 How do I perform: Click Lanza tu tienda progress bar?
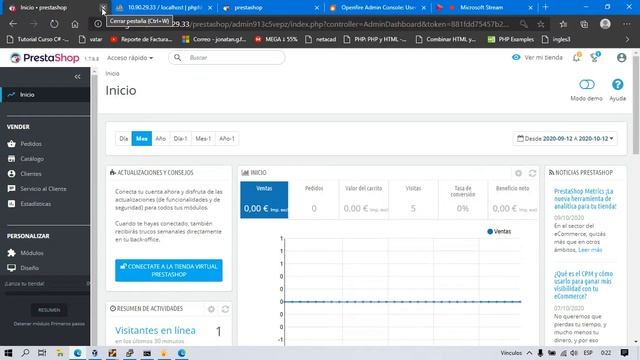pos(47,293)
